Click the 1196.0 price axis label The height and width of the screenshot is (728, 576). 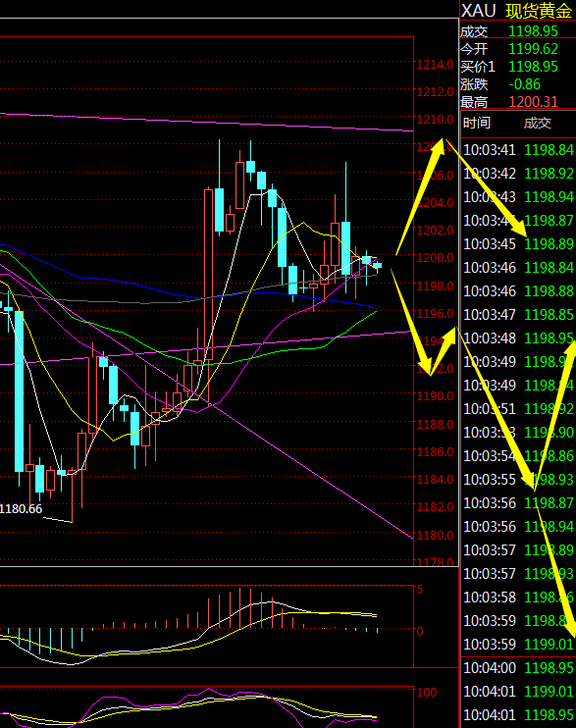pyautogui.click(x=435, y=314)
